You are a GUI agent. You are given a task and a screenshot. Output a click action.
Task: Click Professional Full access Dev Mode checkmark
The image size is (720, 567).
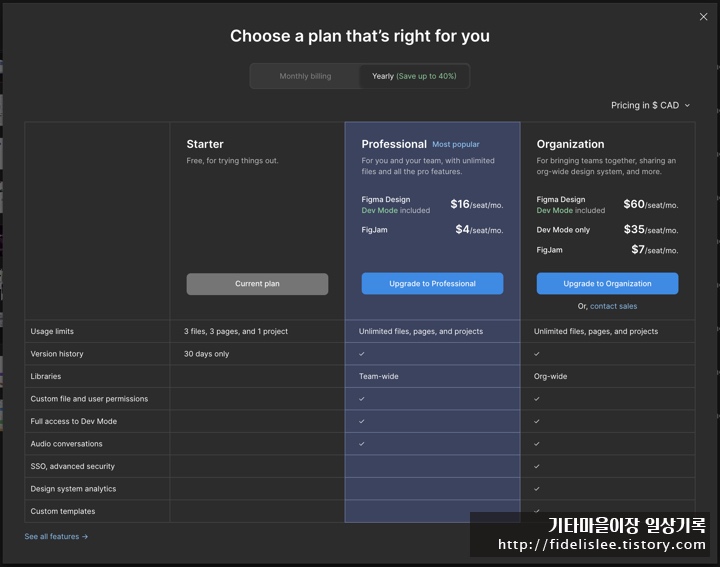point(361,421)
